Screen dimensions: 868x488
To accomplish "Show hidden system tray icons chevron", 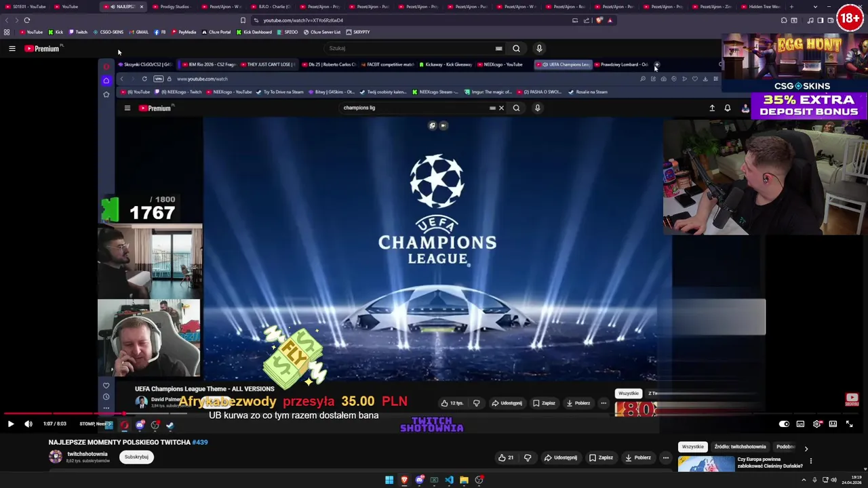I will click(x=804, y=480).
